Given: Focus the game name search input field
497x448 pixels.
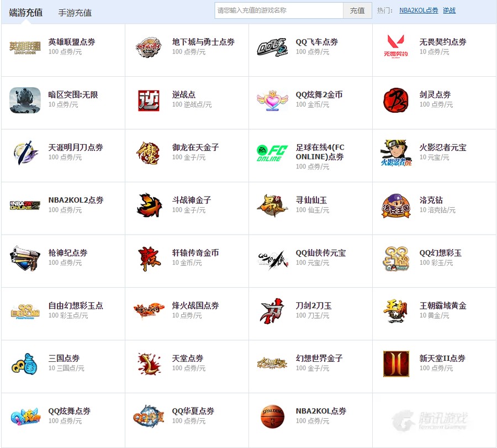Looking at the screenshot, I should (279, 10).
